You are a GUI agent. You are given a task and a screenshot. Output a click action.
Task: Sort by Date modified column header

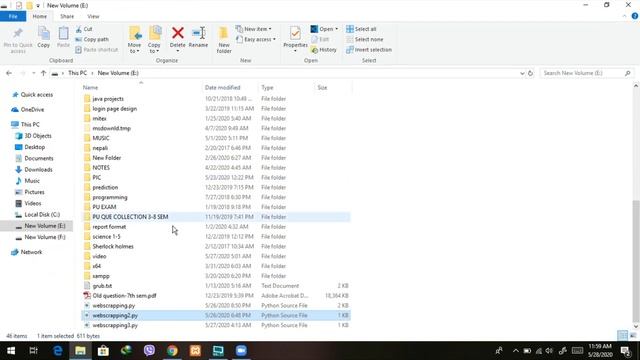231,87
